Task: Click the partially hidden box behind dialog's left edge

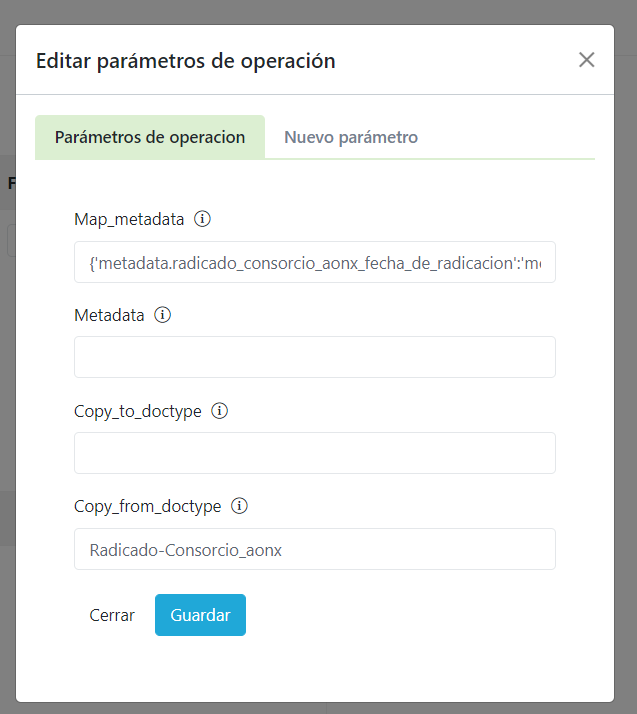Action: [10, 241]
